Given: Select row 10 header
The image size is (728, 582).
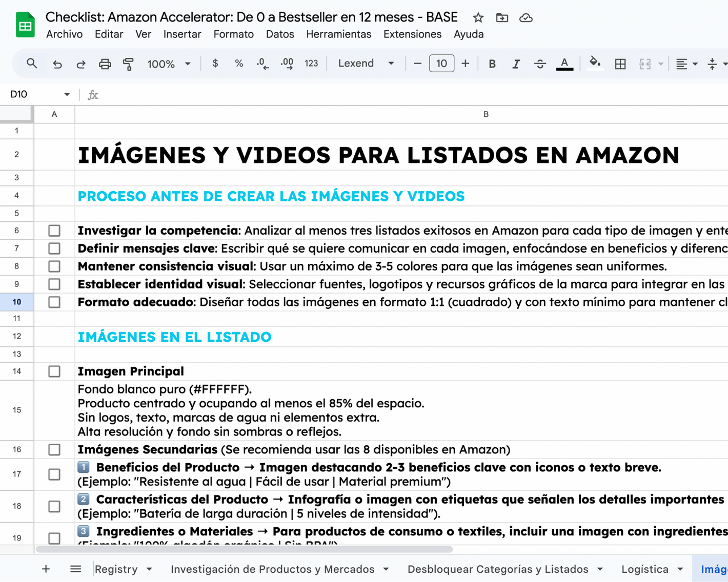Looking at the screenshot, I should click(x=17, y=302).
